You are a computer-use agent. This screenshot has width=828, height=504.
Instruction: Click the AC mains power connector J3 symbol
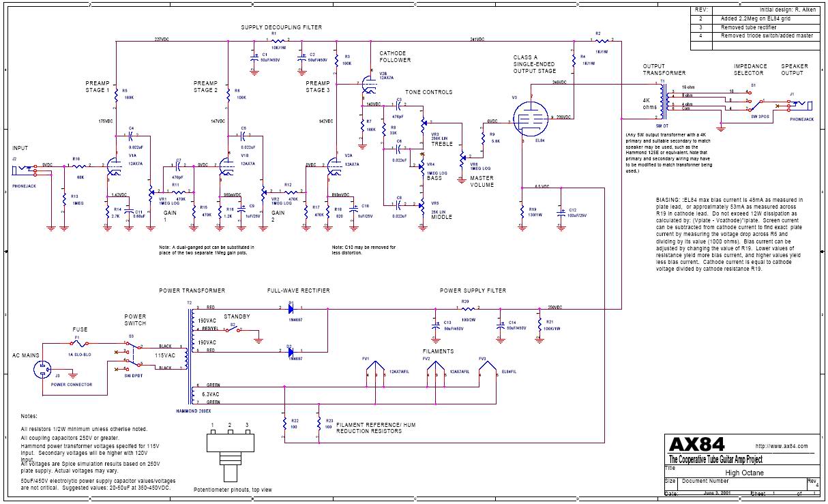coord(42,370)
